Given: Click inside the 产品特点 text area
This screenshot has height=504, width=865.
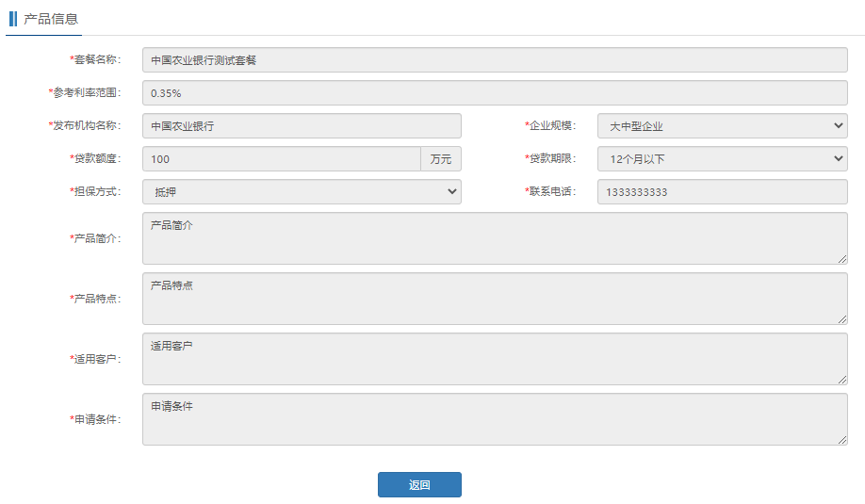Looking at the screenshot, I should click(495, 299).
